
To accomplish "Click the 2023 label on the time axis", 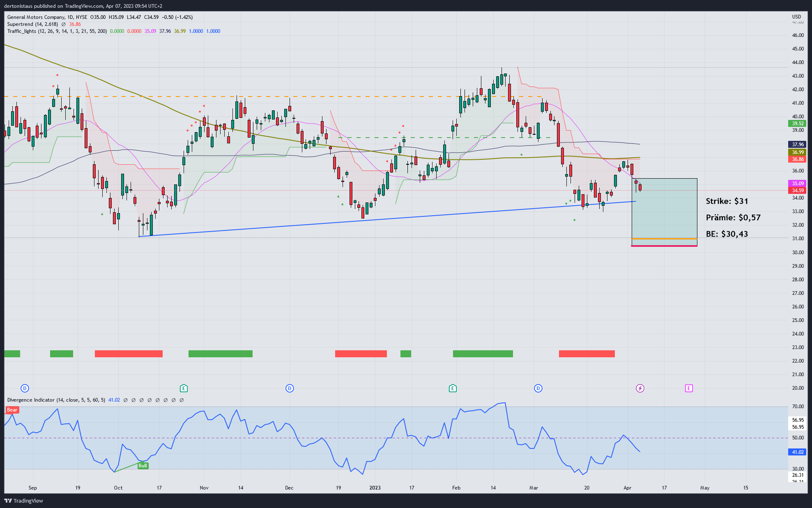I will (x=375, y=488).
